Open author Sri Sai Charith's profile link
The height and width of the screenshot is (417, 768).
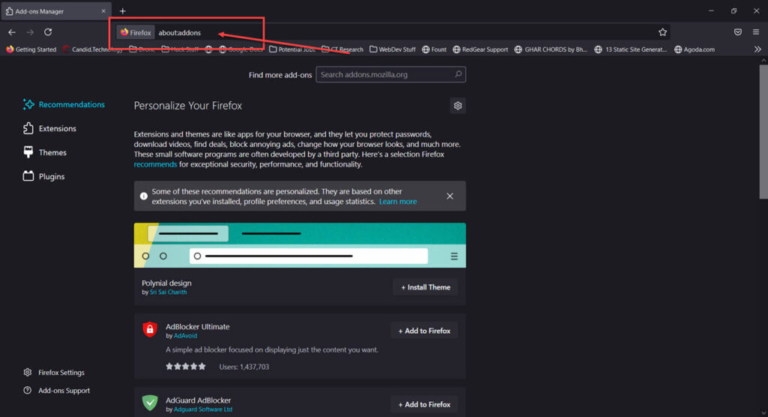click(168, 292)
